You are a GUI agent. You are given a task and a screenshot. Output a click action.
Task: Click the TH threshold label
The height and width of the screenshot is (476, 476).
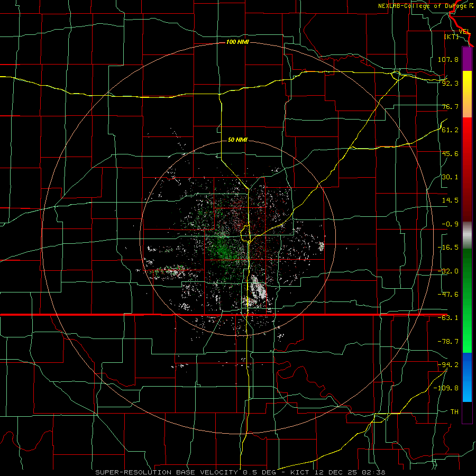point(454,412)
